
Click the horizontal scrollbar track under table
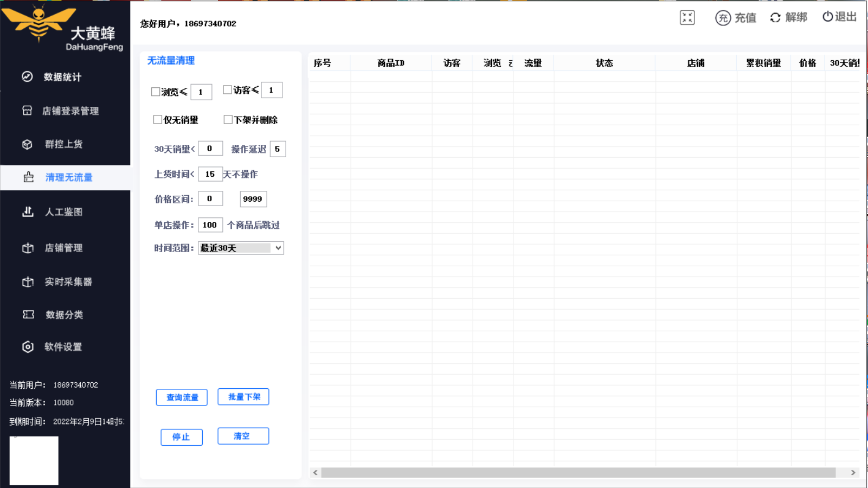point(578,473)
